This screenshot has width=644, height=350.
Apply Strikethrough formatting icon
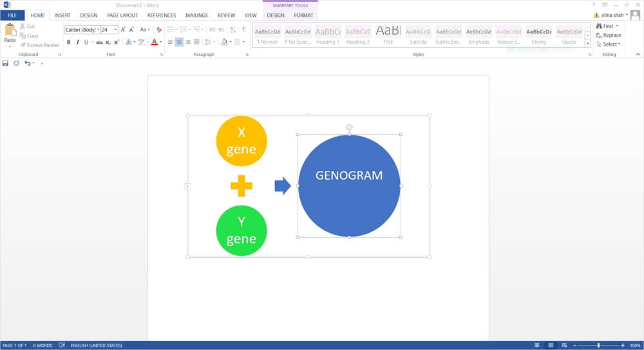99,42
